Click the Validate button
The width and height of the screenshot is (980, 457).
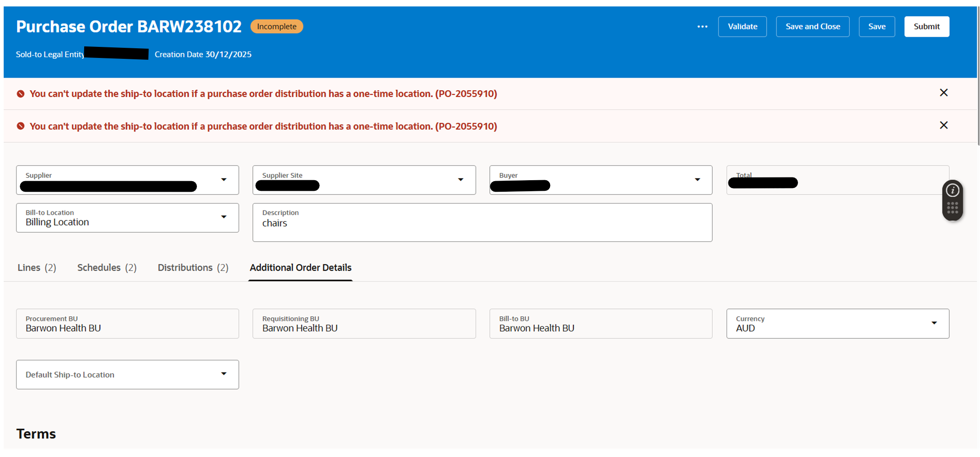[742, 27]
